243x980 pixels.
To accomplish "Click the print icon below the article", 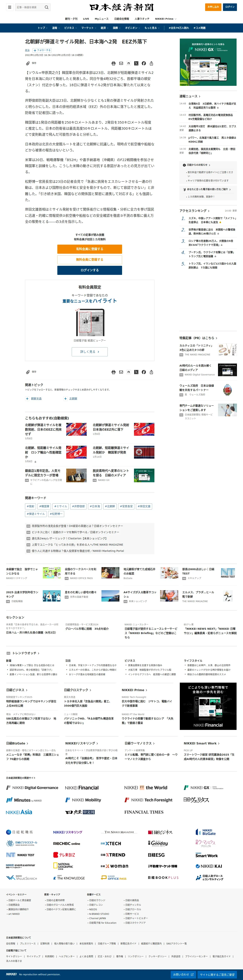I will [x=114, y=372].
